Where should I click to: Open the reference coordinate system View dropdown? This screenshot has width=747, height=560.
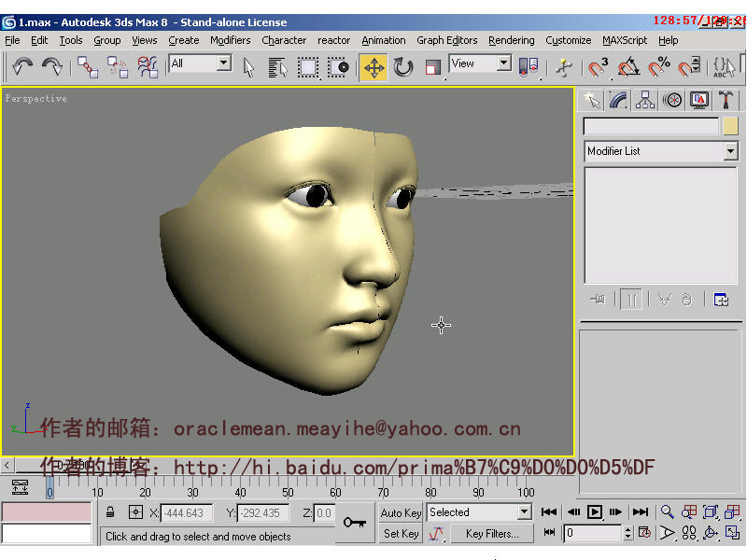(480, 63)
